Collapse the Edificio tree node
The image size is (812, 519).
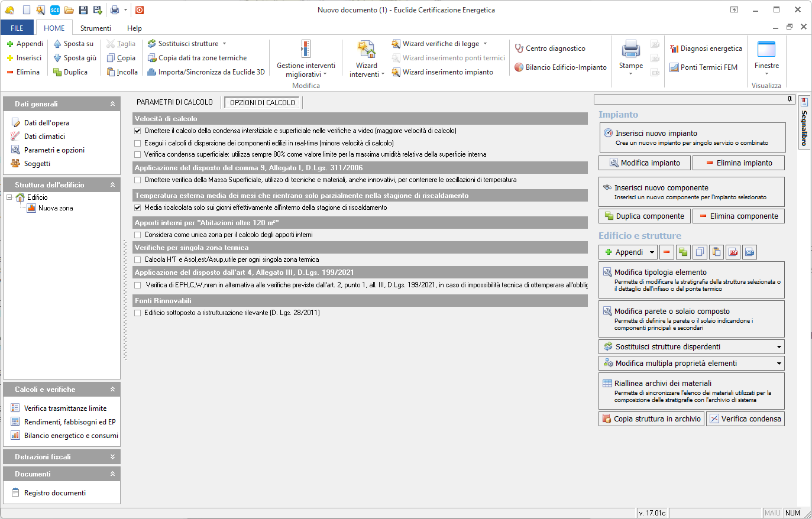point(9,197)
